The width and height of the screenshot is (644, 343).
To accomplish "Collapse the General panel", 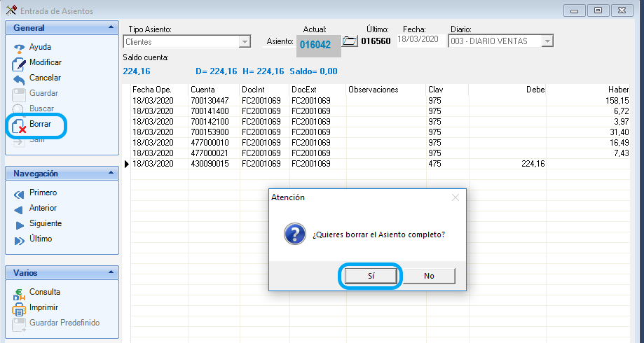I will point(111,27).
